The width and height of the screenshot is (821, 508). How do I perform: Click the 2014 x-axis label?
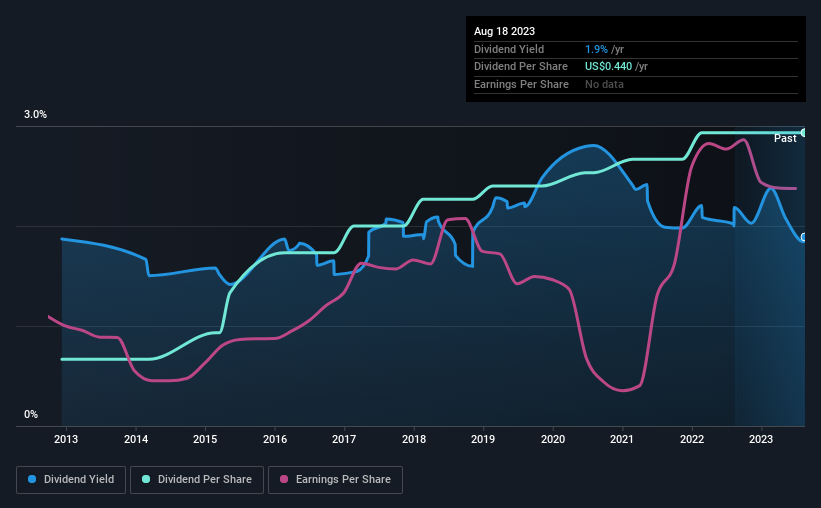(136, 439)
